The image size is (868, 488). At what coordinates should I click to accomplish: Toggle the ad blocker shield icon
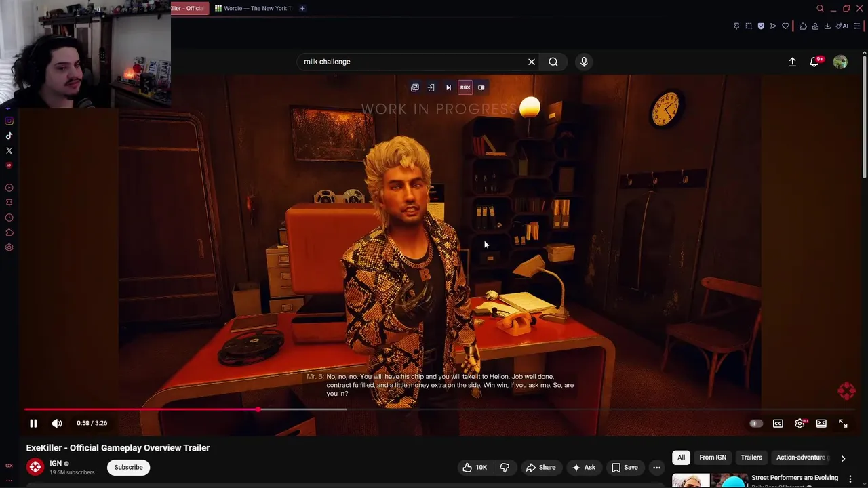click(x=761, y=26)
